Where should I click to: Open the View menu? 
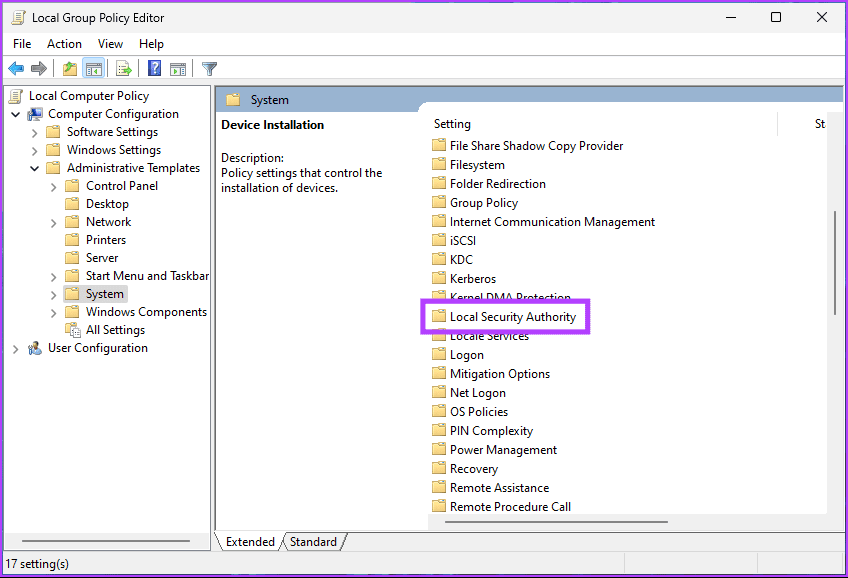coord(110,43)
